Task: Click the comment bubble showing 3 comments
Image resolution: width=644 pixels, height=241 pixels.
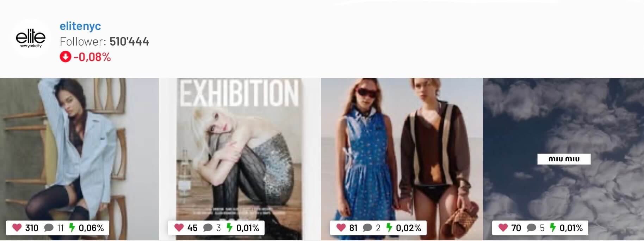Action: (x=208, y=228)
